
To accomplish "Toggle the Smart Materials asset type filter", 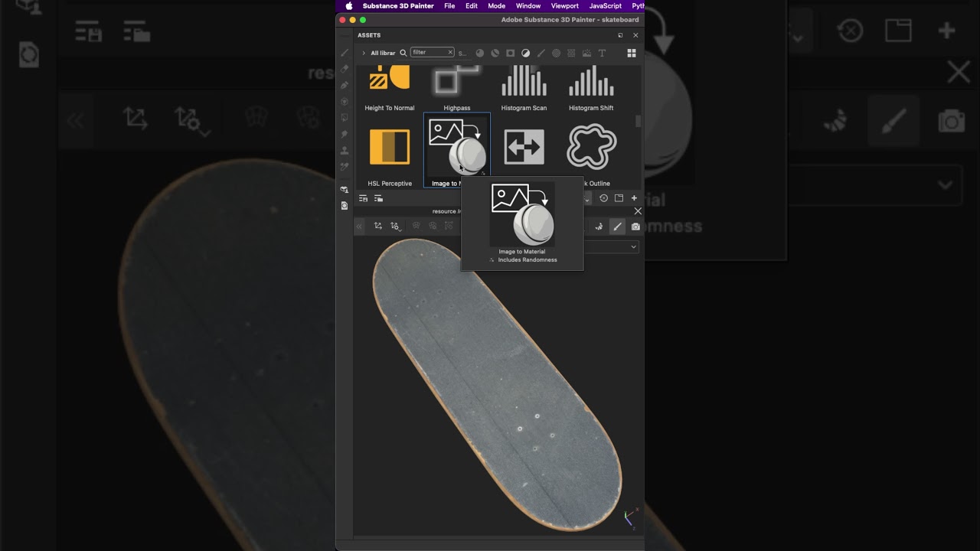I will pyautogui.click(x=495, y=53).
